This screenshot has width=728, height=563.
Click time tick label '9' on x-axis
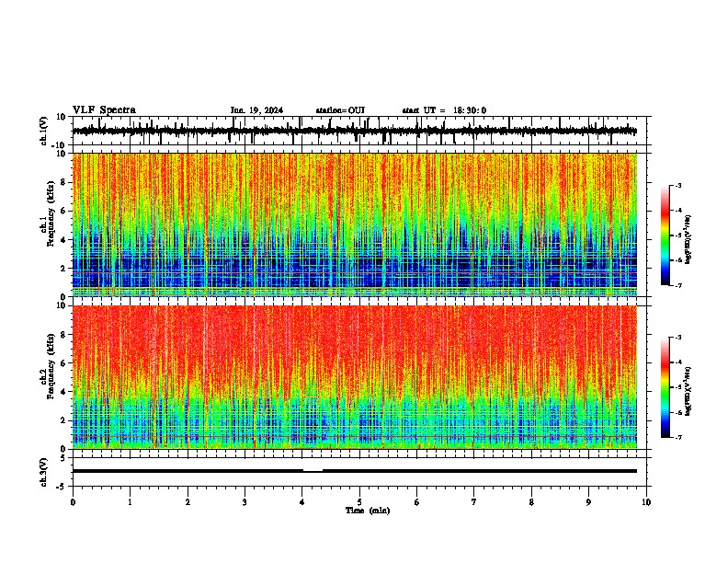(x=588, y=502)
